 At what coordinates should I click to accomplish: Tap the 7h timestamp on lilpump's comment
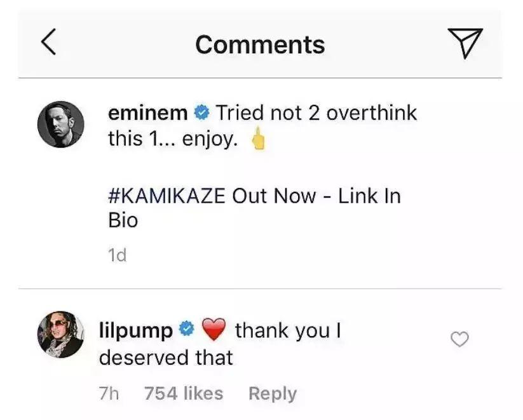109,393
